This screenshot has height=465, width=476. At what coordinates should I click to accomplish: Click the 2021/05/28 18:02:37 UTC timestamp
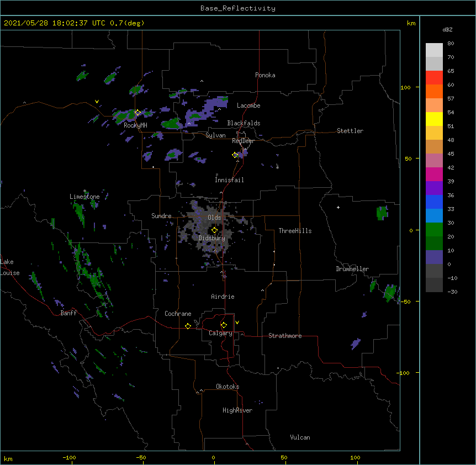(54, 23)
